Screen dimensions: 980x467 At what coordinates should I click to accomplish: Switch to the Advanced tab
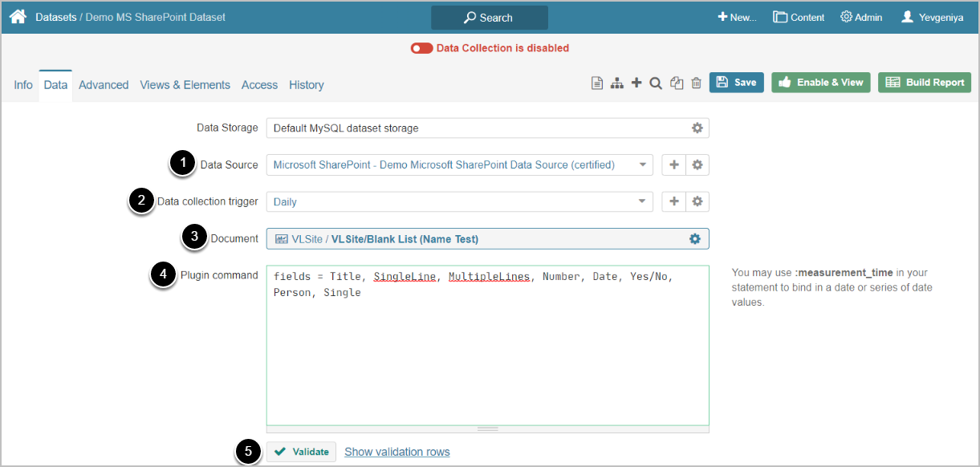[104, 85]
